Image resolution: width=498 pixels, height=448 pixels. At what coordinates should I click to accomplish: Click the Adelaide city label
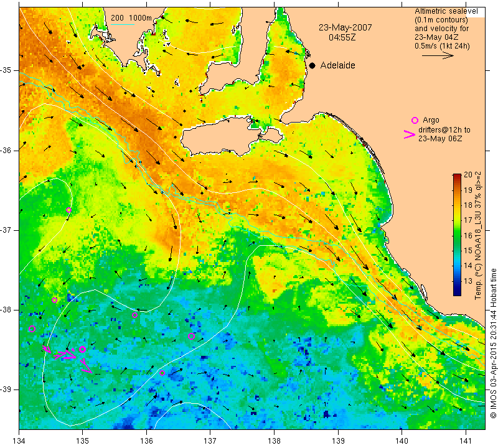[x=337, y=65]
